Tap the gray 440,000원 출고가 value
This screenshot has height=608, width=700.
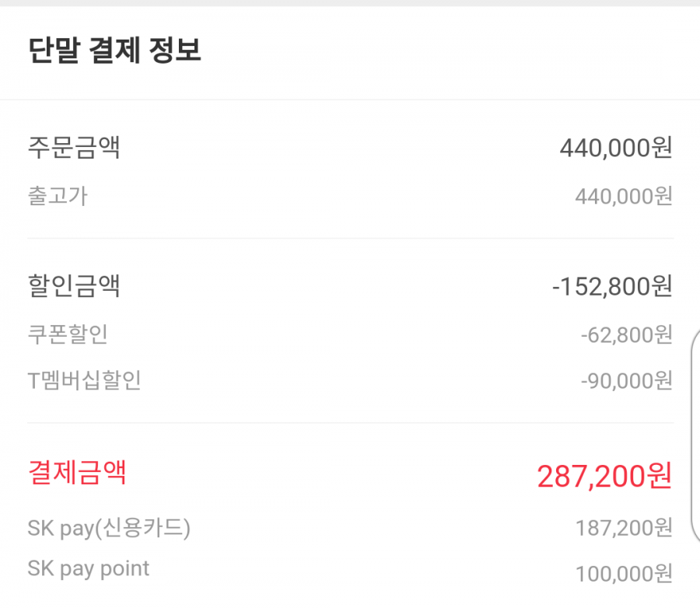pos(624,196)
